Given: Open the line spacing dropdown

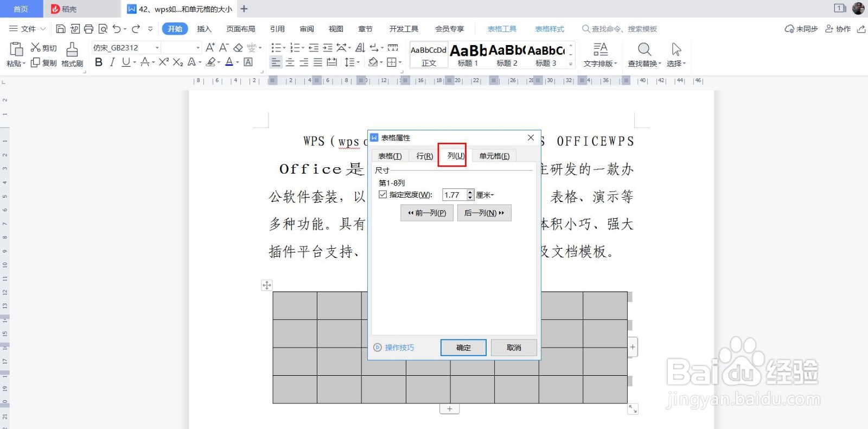Looking at the screenshot, I should click(x=358, y=62).
